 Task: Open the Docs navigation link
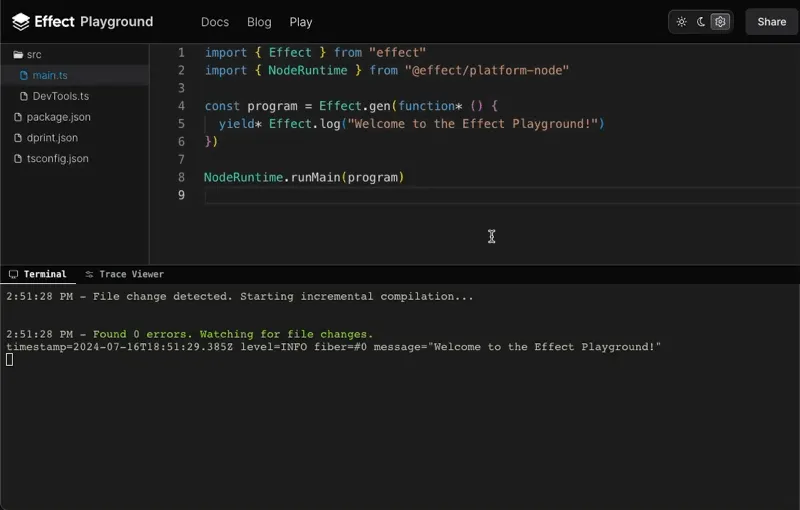pyautogui.click(x=215, y=22)
